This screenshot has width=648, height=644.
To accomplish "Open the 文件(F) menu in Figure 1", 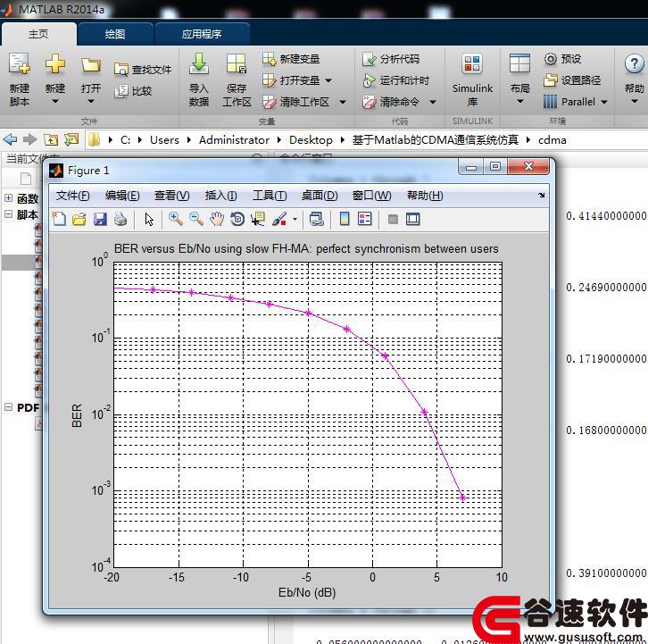I will pos(72,196).
